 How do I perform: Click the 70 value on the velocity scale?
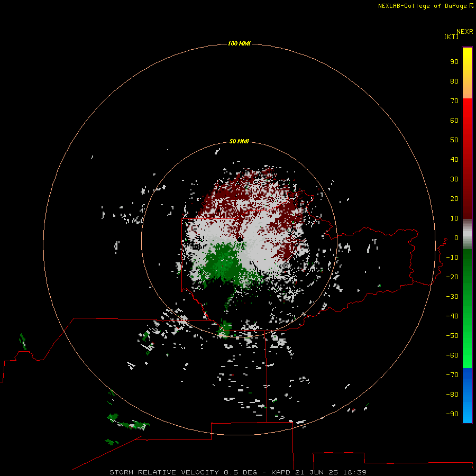[x=454, y=101]
